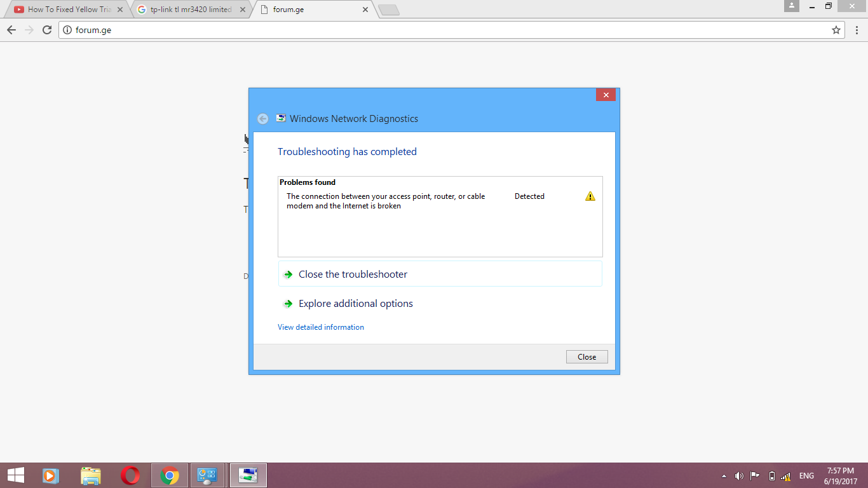This screenshot has height=488, width=868.
Task: Choose 'Explore additional options'
Action: [440, 304]
